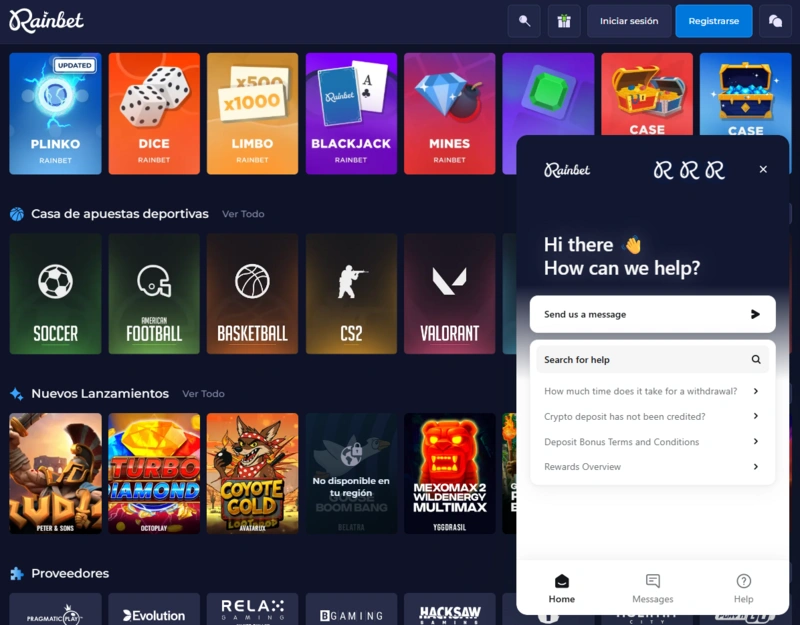
Task: Click Ver Todo next to Nuevos Lanzamientos
Action: coord(203,394)
